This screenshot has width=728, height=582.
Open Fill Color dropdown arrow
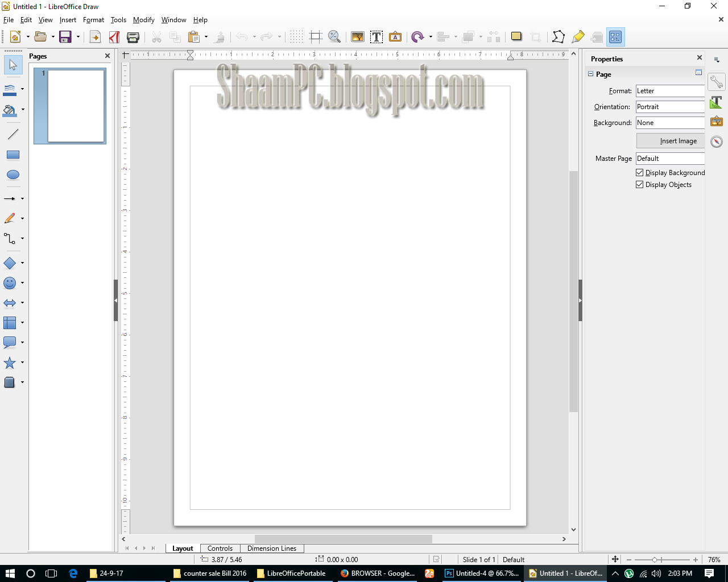(x=22, y=110)
